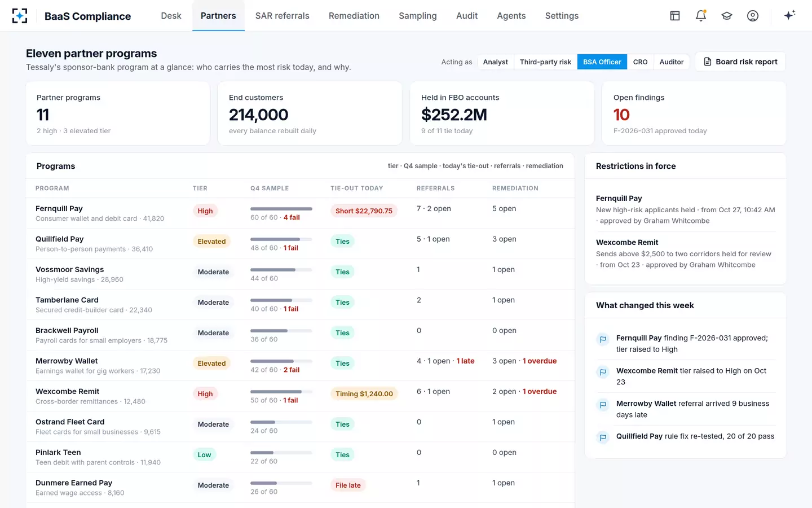The height and width of the screenshot is (508, 812).
Task: Select the BSA Officer role
Action: click(x=602, y=62)
